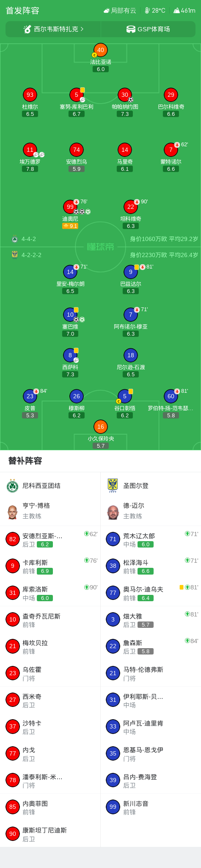The height and width of the screenshot is (868, 201).
Task: Select substitute 奥马尔-迪乌夫 number 77
Action: point(151,593)
